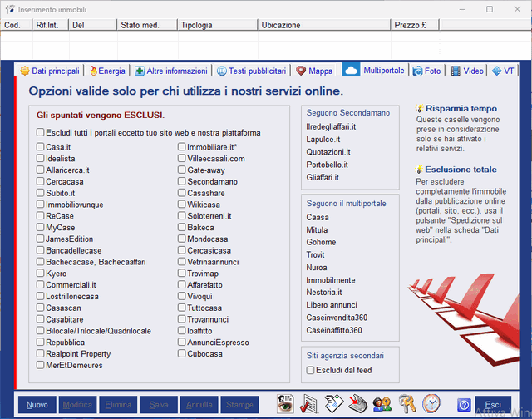Click the lightbulb icon beside Risparmia tempo
Image resolution: width=532 pixels, height=419 pixels.
click(x=419, y=109)
